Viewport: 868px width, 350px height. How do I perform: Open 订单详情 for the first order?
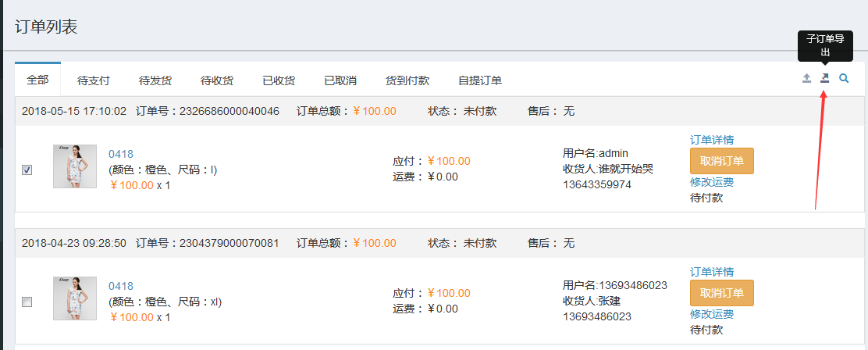click(711, 140)
